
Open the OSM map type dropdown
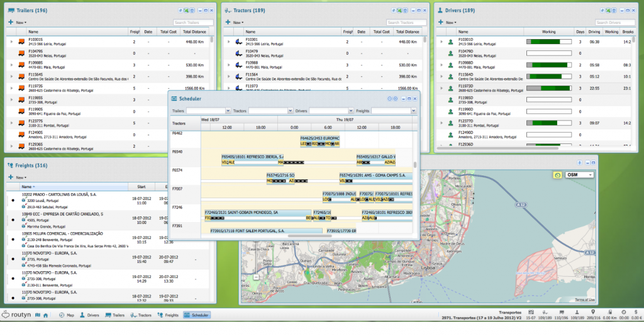tap(589, 174)
